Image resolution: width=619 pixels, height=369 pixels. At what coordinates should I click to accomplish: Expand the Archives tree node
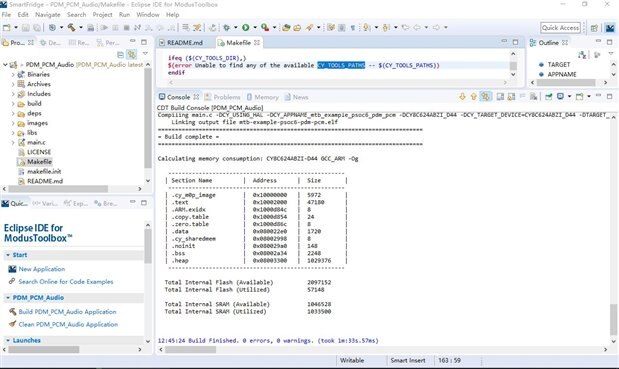(x=13, y=84)
